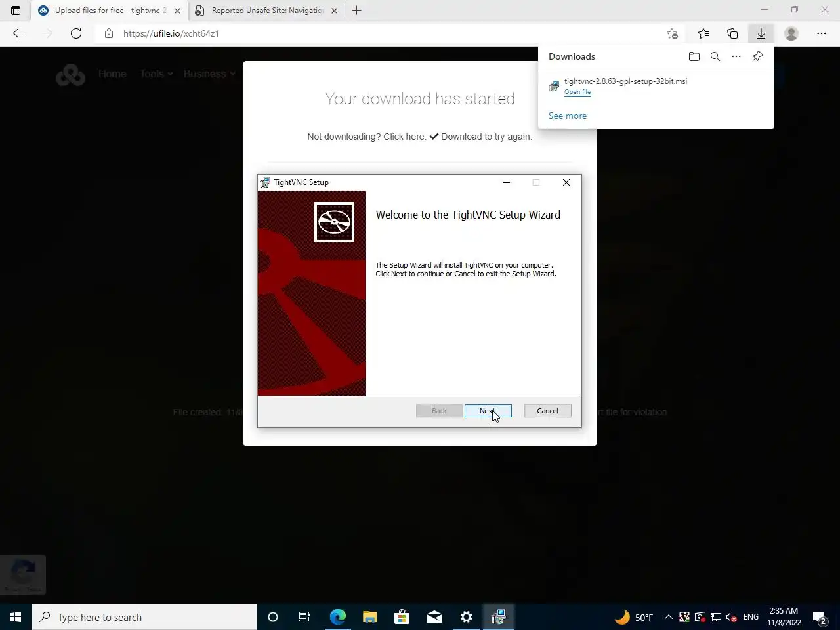Viewport: 840px width, 630px height.
Task: Click See more in Downloads panel
Action: pos(568,115)
